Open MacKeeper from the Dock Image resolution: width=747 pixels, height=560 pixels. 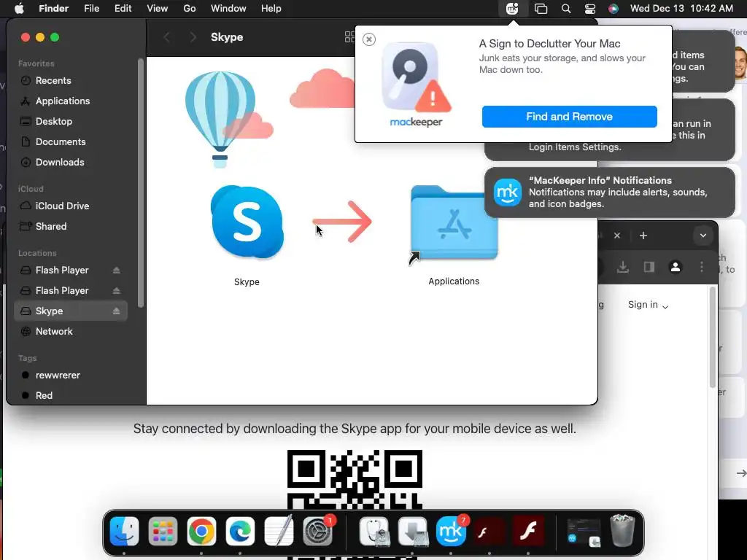click(451, 531)
